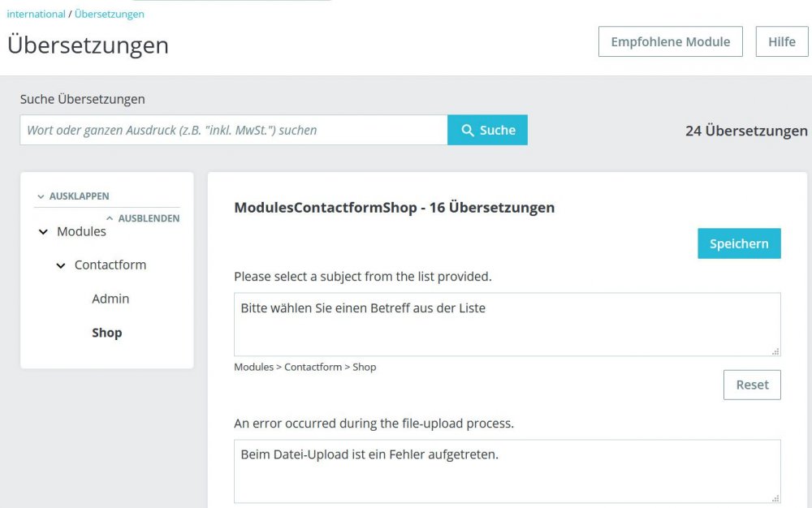This screenshot has height=508, width=812.
Task: Click the AUSBLENDEN hide toggle
Action: (x=143, y=218)
